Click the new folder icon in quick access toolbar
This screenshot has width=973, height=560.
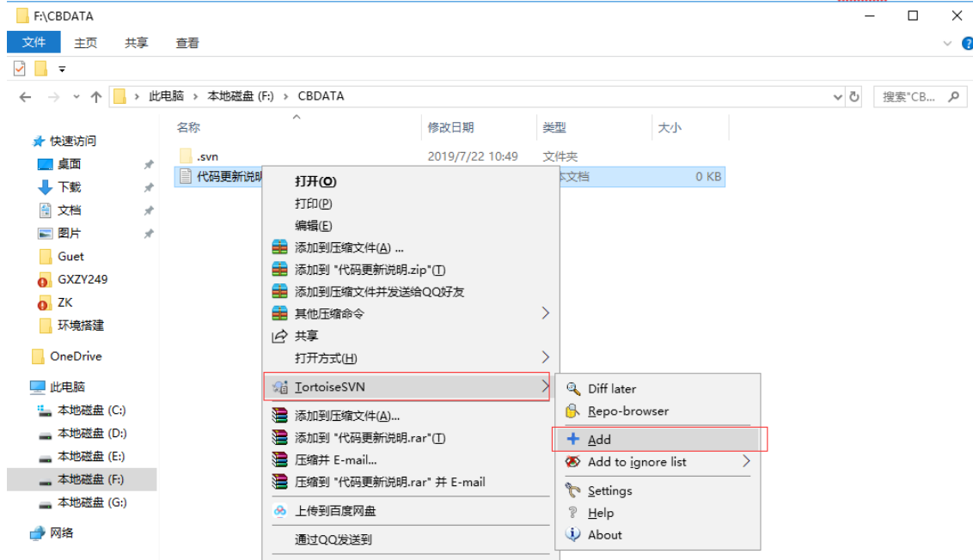(x=41, y=68)
